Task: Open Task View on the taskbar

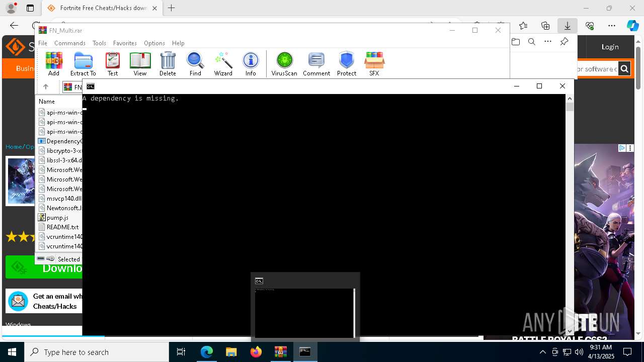Action: [x=181, y=352]
